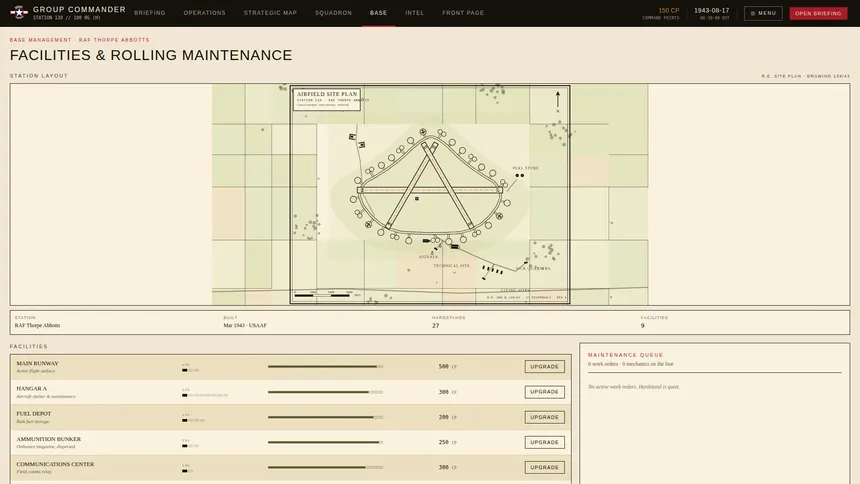The width and height of the screenshot is (860, 484).
Task: Click crossed hardstand circle at east perimeter
Action: [499, 216]
